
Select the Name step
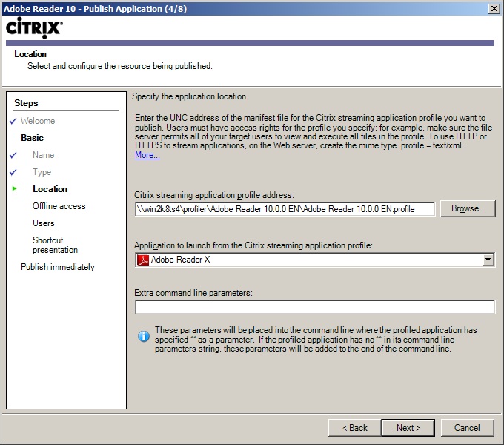tap(44, 155)
